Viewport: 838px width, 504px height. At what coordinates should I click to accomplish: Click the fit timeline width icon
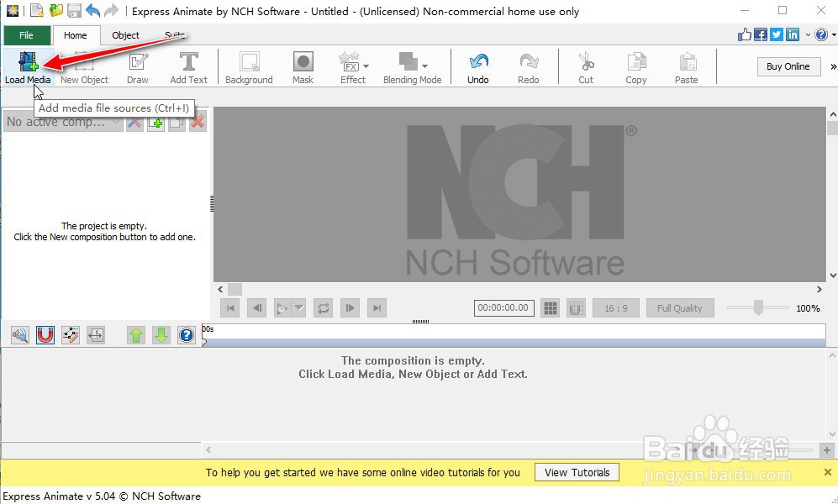pos(96,335)
